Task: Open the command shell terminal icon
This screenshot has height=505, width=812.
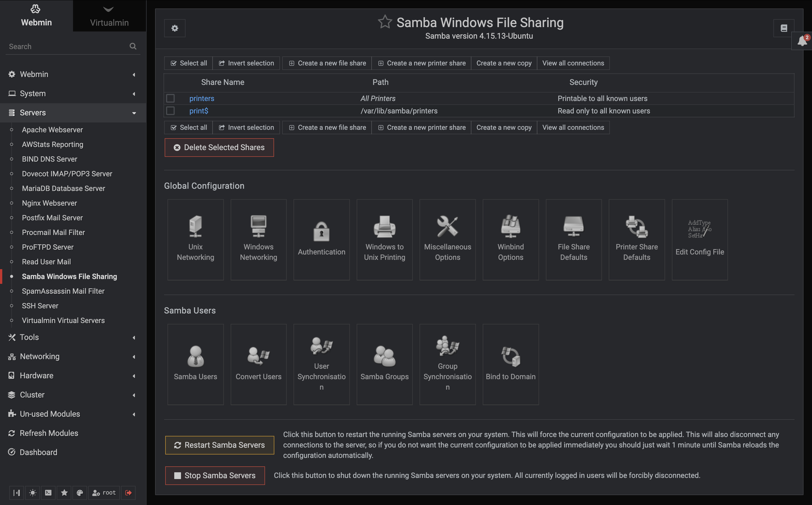Action: [48, 492]
